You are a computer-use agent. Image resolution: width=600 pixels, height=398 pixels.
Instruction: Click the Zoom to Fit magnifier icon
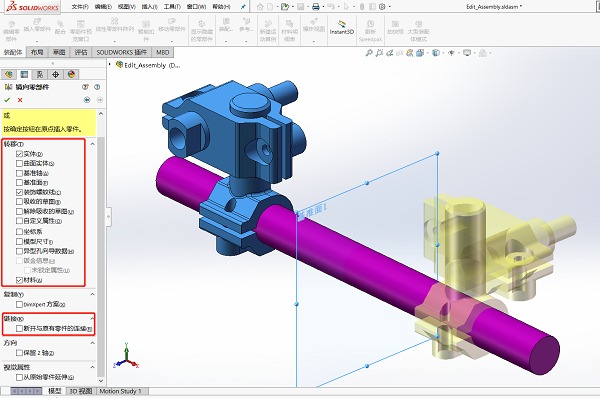(x=369, y=53)
